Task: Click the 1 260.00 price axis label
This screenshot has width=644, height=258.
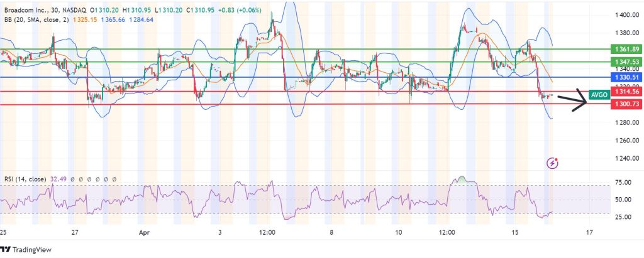Action: tap(627, 140)
